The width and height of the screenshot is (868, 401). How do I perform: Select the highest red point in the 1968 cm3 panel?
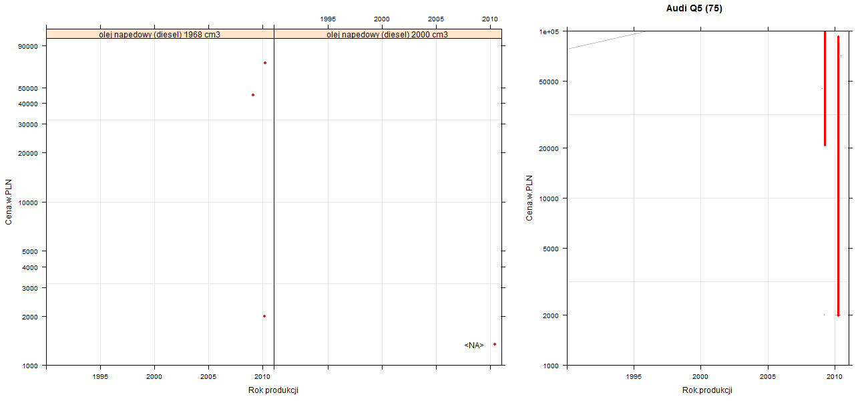coord(265,63)
